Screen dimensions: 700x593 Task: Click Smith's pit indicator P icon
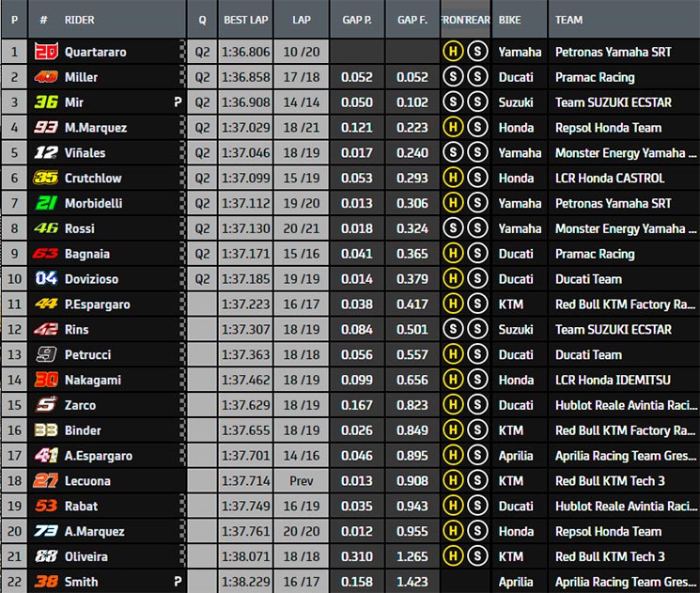coord(178,582)
